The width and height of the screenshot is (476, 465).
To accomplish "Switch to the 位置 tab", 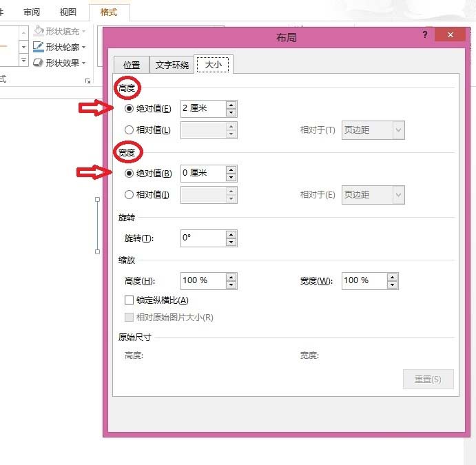I will [132, 65].
